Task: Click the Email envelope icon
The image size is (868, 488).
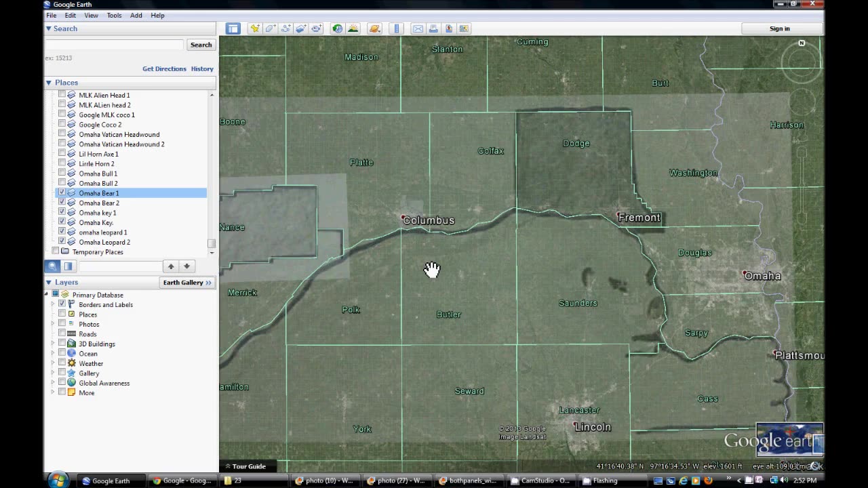Action: click(418, 28)
